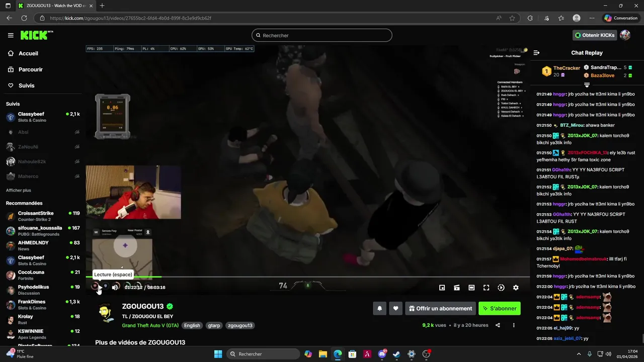This screenshot has width=644, height=362.
Task: Mute the video volume speaker icon
Action: (115, 288)
